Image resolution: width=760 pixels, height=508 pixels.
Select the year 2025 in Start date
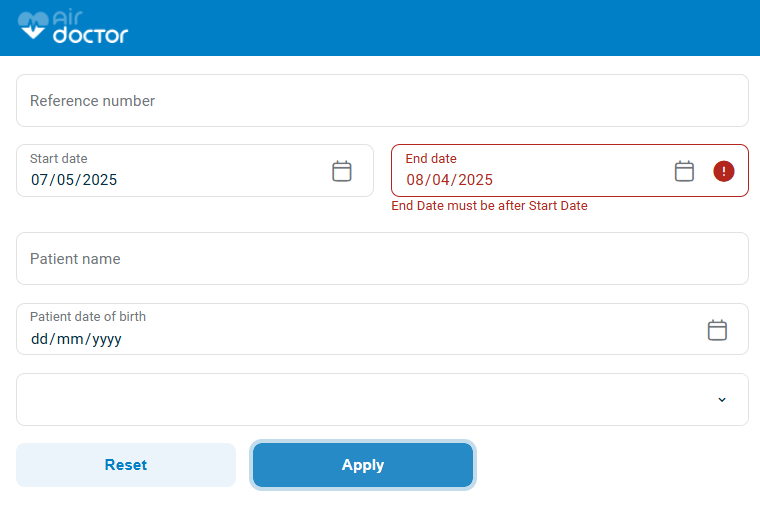[x=100, y=180]
